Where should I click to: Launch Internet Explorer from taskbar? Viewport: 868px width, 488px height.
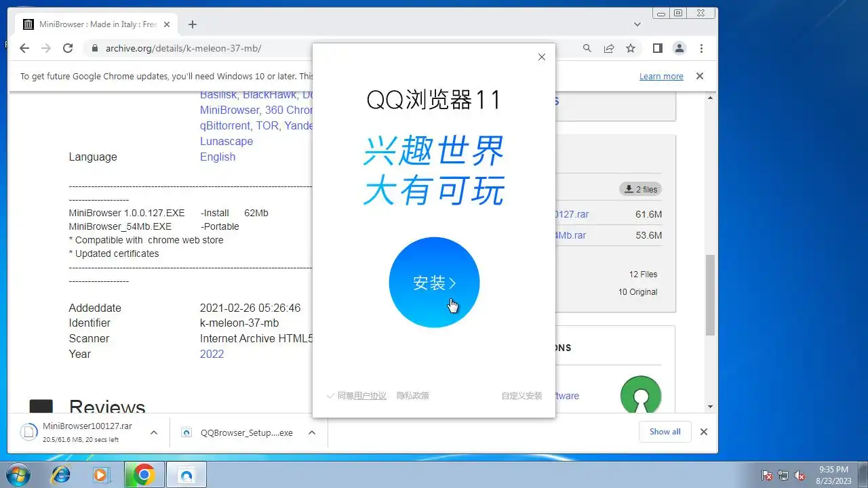60,474
